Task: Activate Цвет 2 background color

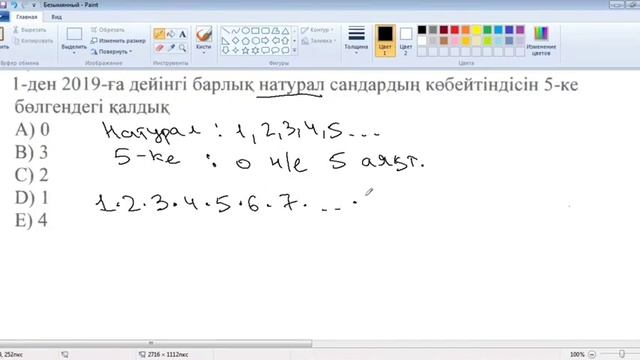Action: pos(405,40)
